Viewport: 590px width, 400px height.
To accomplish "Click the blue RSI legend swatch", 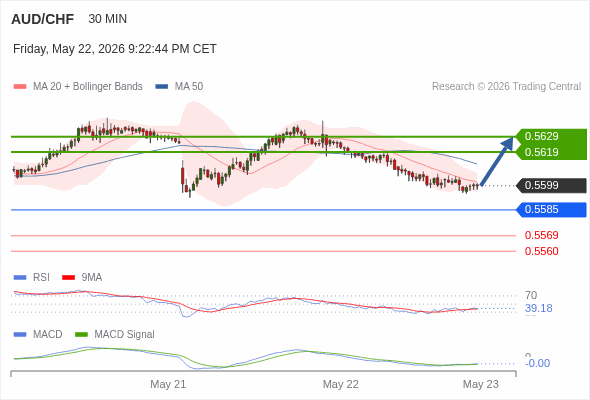I will (x=20, y=278).
